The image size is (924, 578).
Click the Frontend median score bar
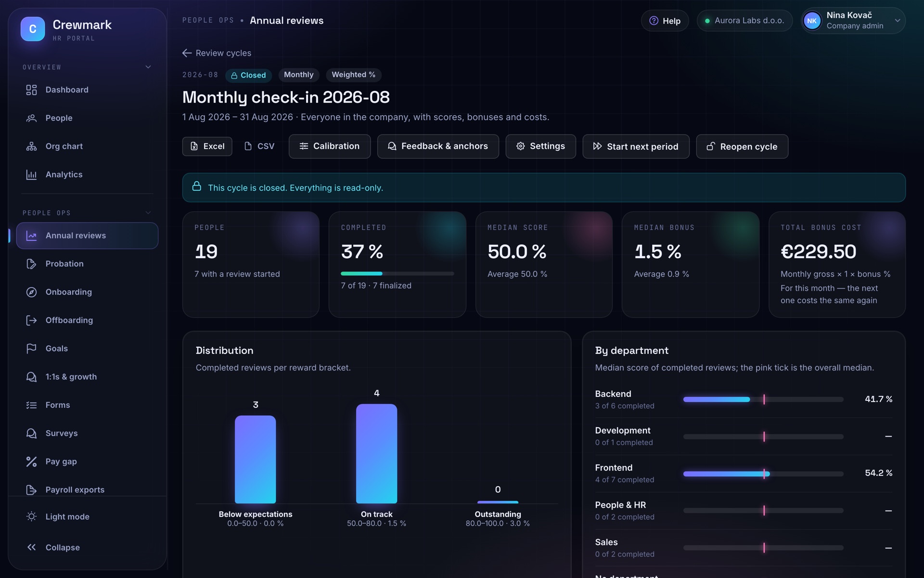coord(763,474)
